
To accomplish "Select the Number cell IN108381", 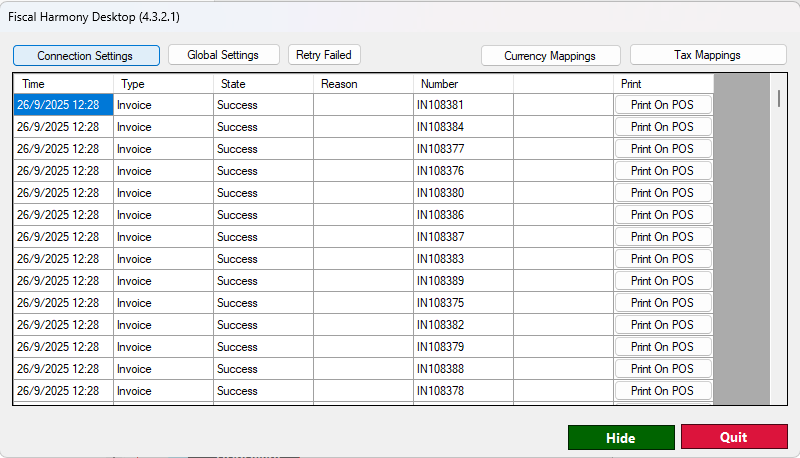I will 463,105.
